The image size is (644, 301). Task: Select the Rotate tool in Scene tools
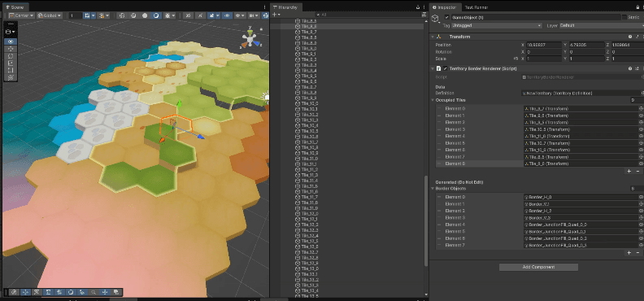(x=11, y=56)
